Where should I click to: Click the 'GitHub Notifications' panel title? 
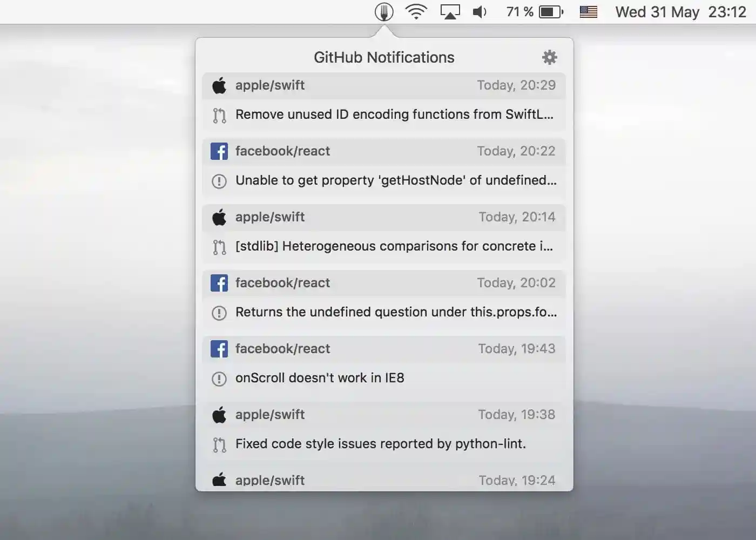pyautogui.click(x=384, y=57)
